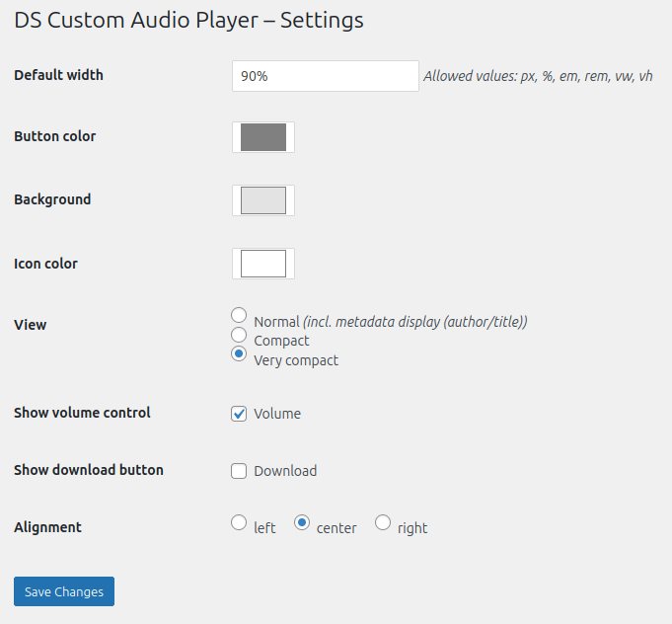Uncheck the Volume checkbox
This screenshot has width=672, height=624.
point(239,414)
